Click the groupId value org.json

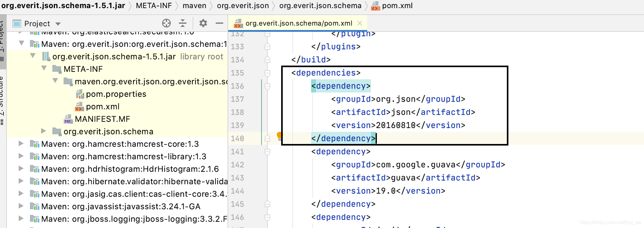pos(396,99)
